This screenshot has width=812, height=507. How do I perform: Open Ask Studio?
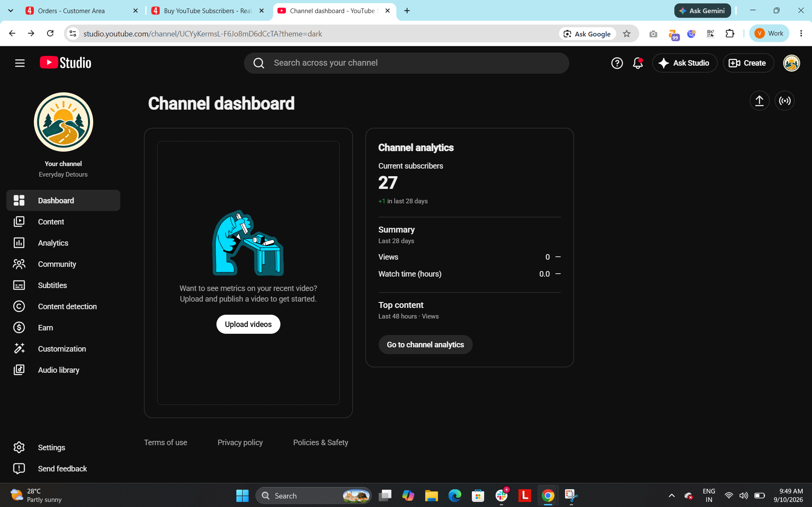[x=685, y=63]
